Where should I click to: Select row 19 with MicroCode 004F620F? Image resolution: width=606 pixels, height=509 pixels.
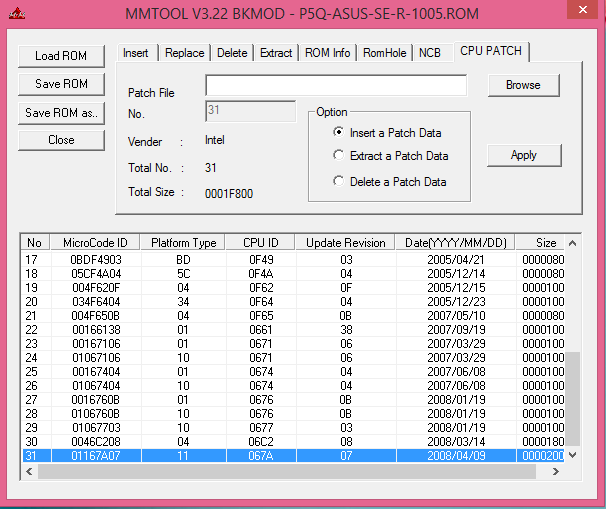click(293, 288)
